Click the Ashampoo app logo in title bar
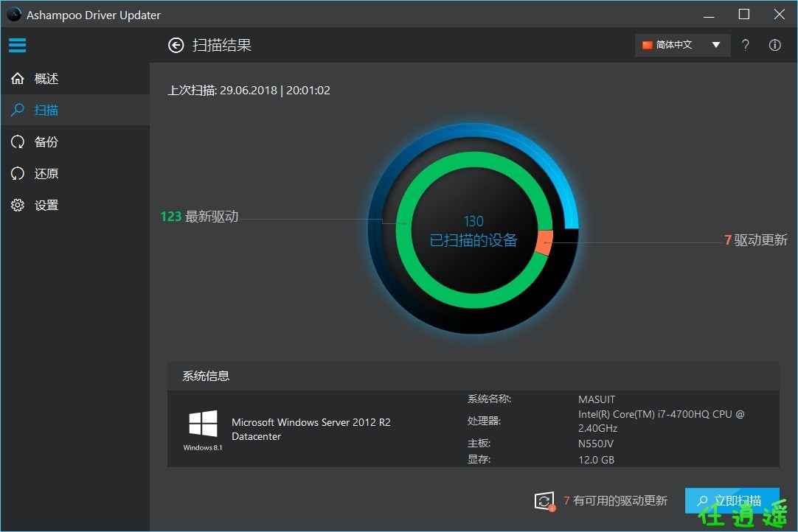The width and height of the screenshot is (798, 532). pos(14,14)
